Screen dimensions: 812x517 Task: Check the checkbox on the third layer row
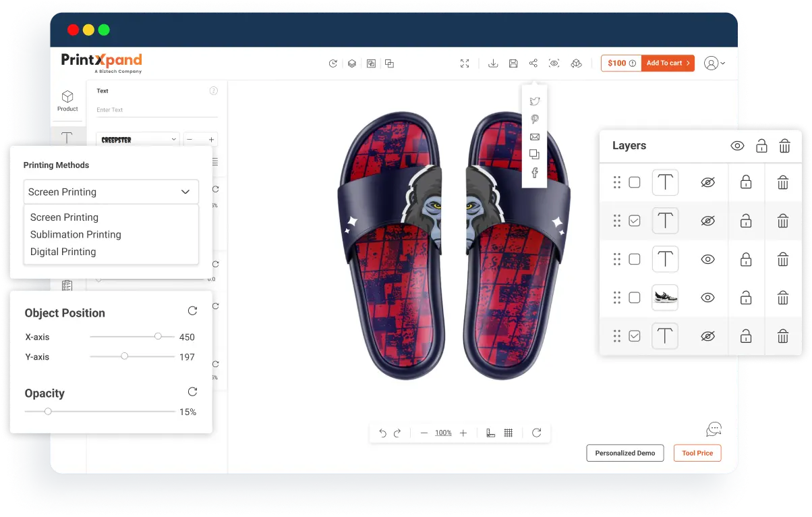click(635, 259)
